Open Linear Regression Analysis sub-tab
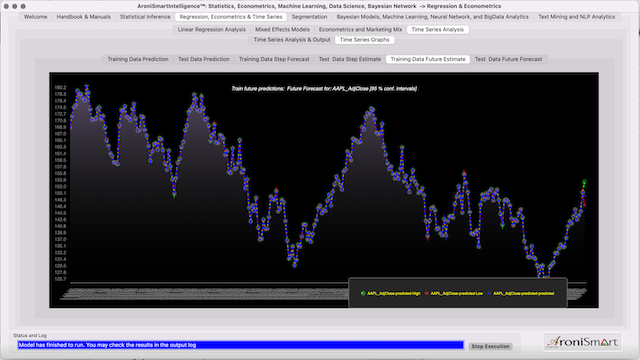Image resolution: width=640 pixels, height=360 pixels. (x=211, y=29)
